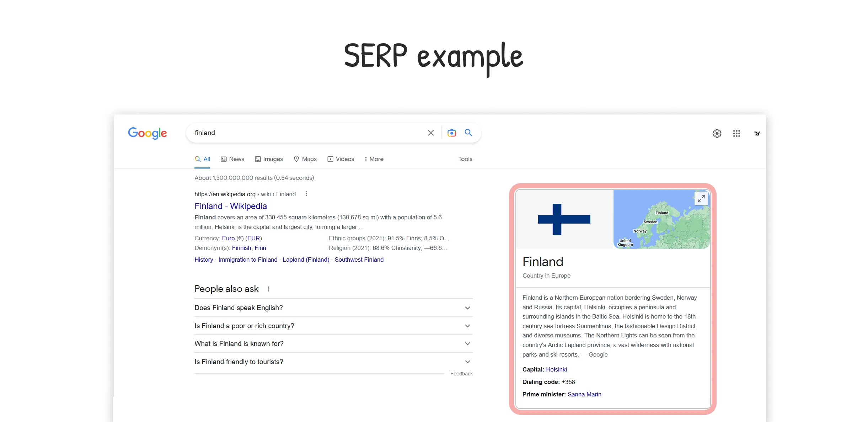Expand "Does Finland speak English?" question
The height and width of the screenshot is (422, 868).
[333, 308]
